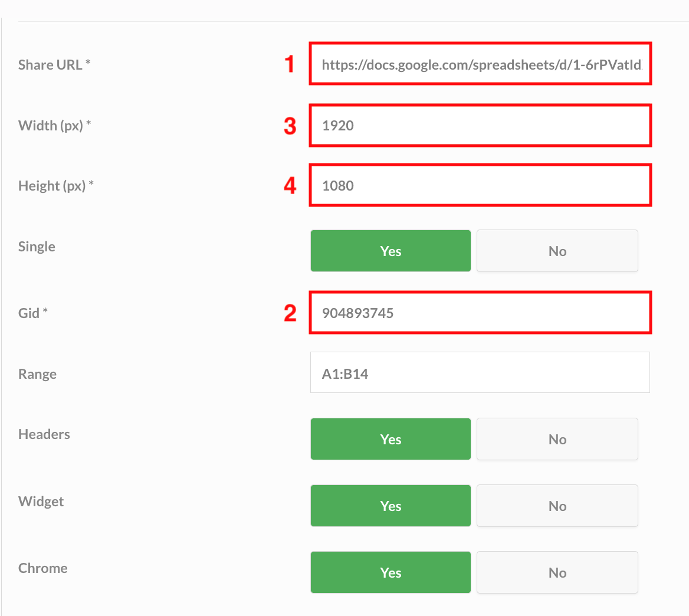Turn off Headers by selecting No
The height and width of the screenshot is (616, 689).
[557, 439]
